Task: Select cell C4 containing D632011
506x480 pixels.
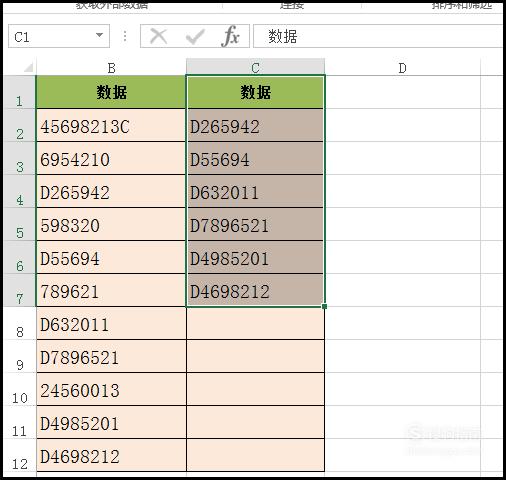Action: 255,191
